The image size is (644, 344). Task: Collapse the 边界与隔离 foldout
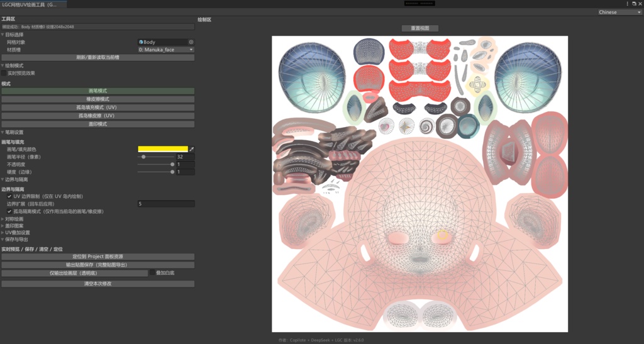click(x=3, y=179)
